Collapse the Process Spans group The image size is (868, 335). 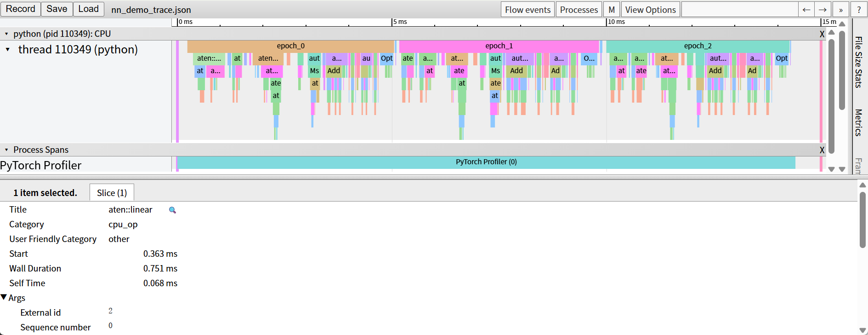6,150
